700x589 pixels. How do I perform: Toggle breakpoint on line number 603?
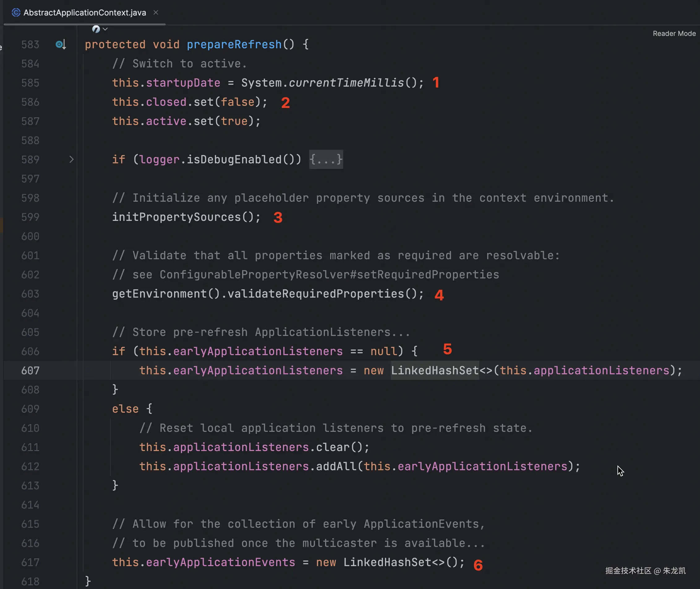(30, 294)
